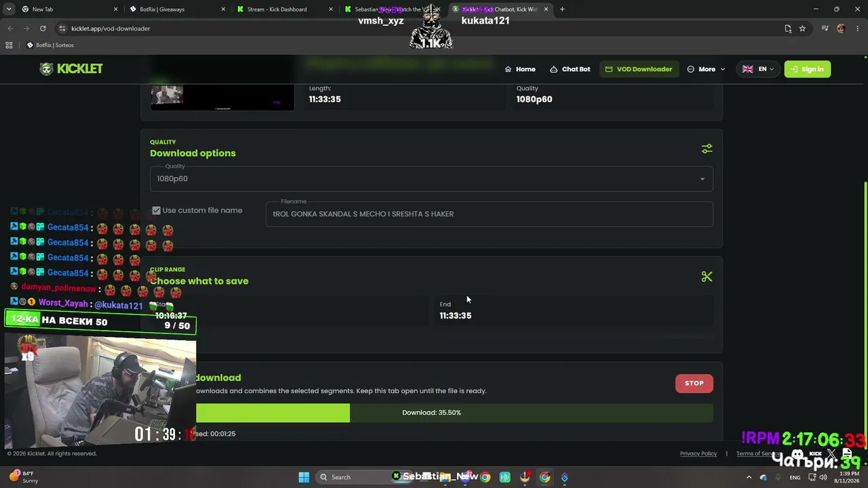Close the New Tab browser tab
Image resolution: width=868 pixels, height=488 pixels.
[x=115, y=9]
